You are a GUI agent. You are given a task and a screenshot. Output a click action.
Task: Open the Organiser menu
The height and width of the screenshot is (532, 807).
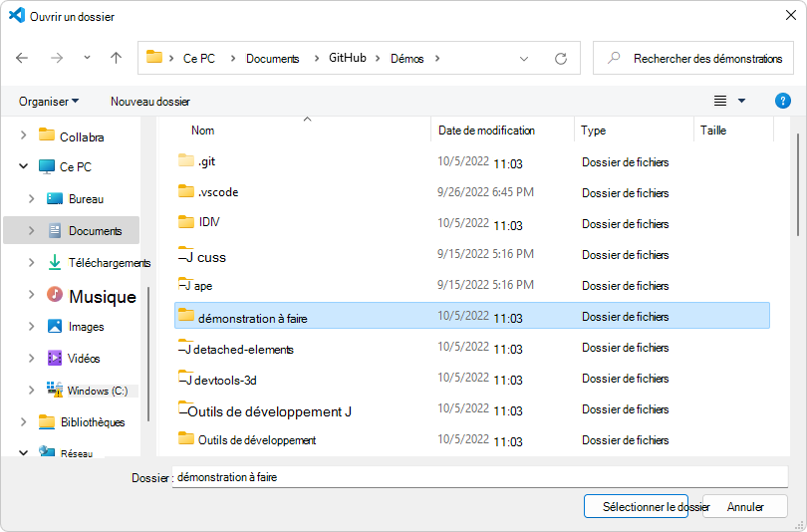tap(49, 102)
